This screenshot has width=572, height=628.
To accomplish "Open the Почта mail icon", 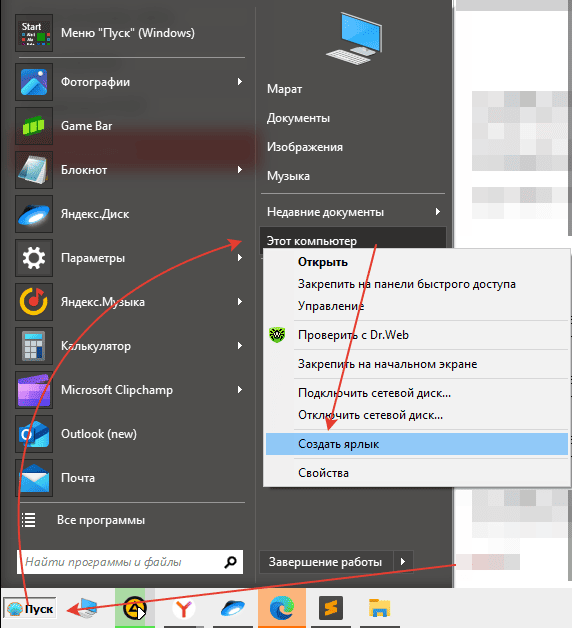I will (x=34, y=478).
